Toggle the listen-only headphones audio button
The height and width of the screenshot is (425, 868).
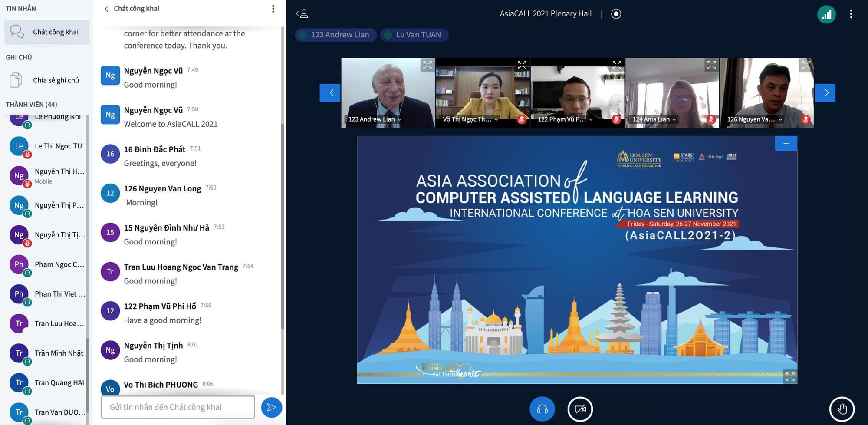pos(542,409)
